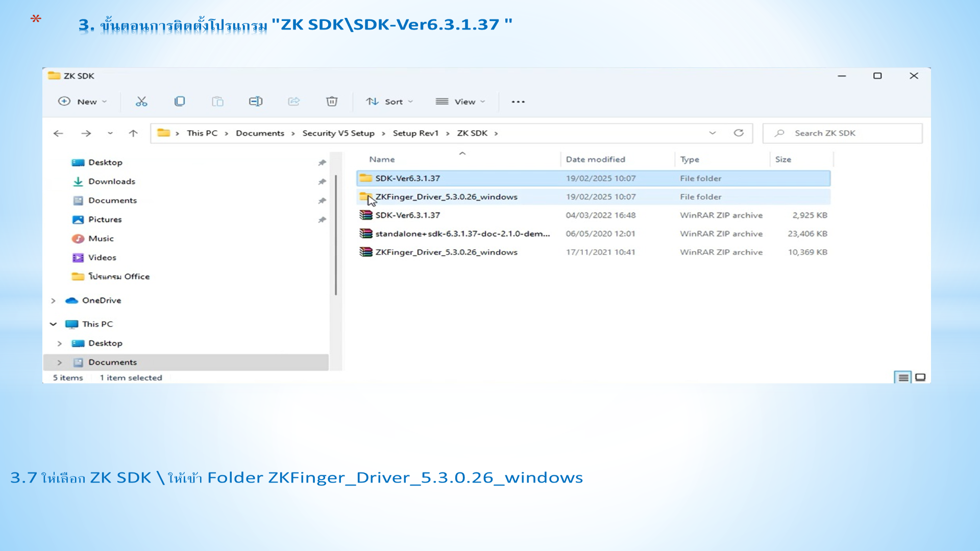Click the SDK-Ver6.3.1.37 ZIP archive icon

366,215
